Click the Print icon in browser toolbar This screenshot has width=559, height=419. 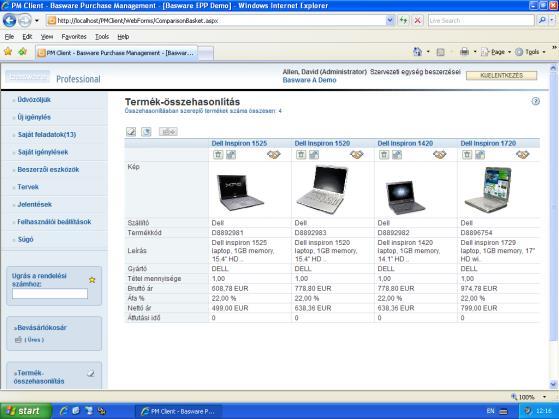point(464,52)
